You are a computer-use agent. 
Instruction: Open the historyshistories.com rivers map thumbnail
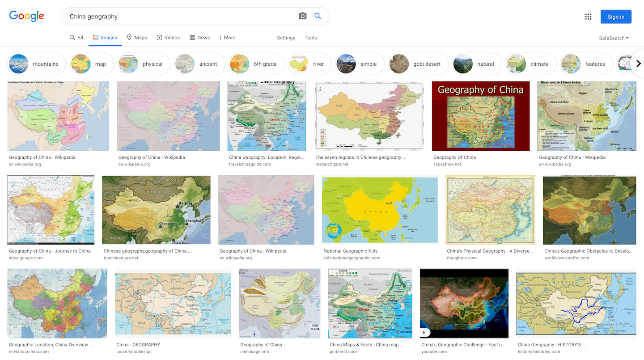pos(576,303)
